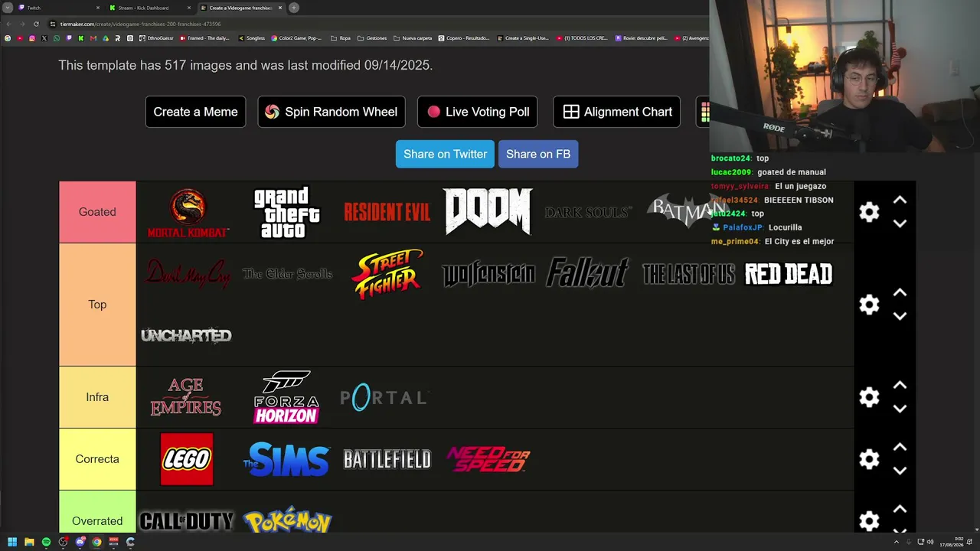Viewport: 980px width, 551px height.
Task: Move the Goated tier down
Action: (x=900, y=223)
